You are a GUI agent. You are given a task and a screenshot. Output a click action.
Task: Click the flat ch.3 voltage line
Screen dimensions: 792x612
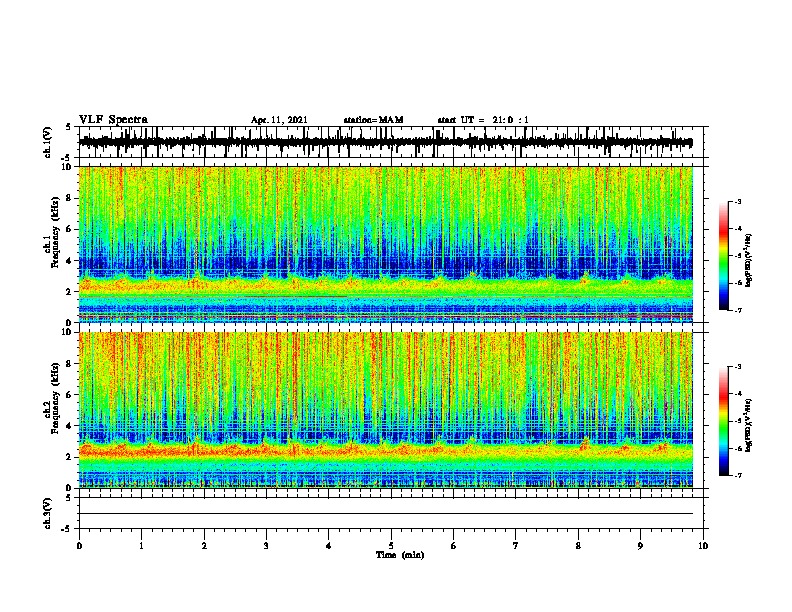tap(386, 514)
